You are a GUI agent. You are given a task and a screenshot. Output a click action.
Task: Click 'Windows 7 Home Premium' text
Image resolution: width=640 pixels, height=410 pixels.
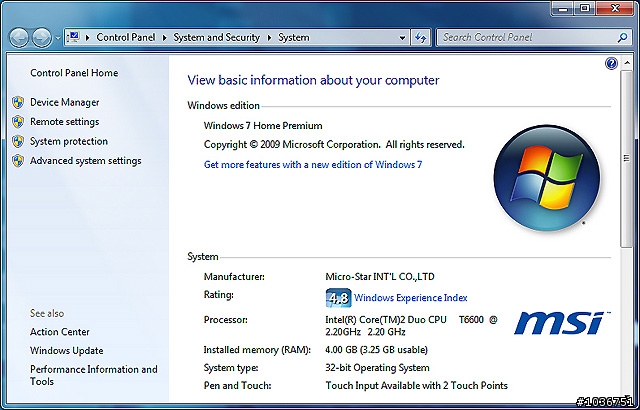tap(263, 126)
